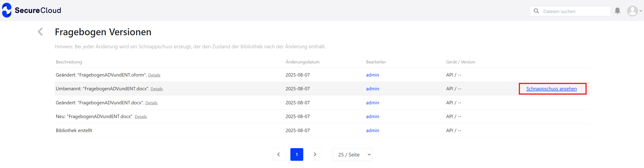Click the search magnifier icon
Viewport: 644px width, 168px height.
click(536, 11)
